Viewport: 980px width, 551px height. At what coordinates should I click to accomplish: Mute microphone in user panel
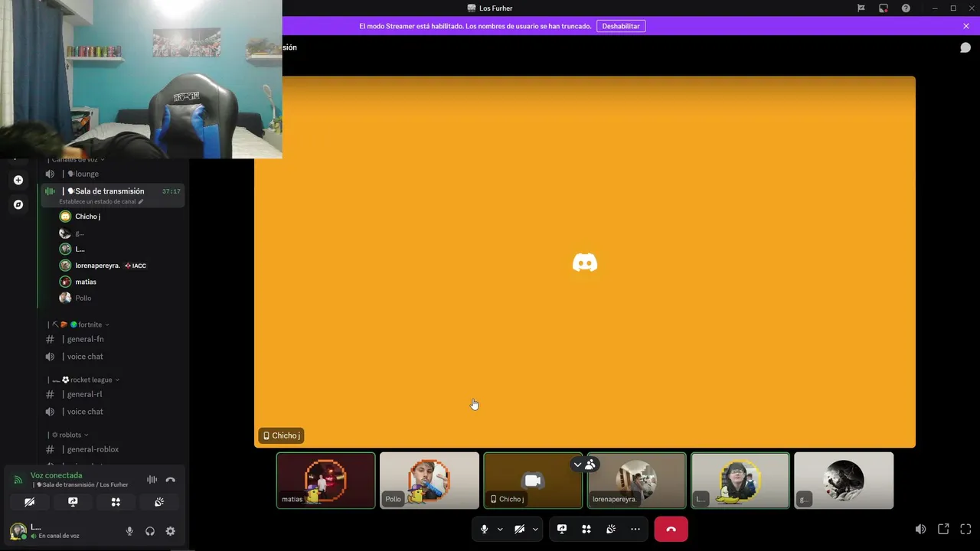129,531
